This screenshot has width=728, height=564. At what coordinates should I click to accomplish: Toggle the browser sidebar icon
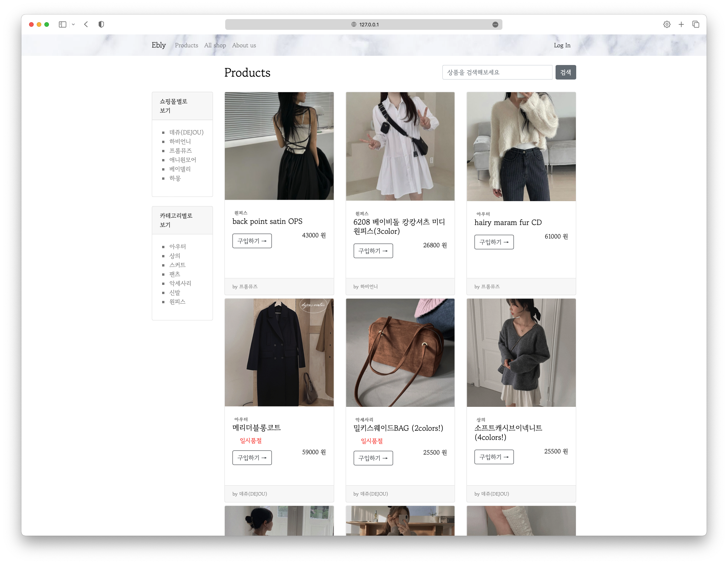pos(62,24)
